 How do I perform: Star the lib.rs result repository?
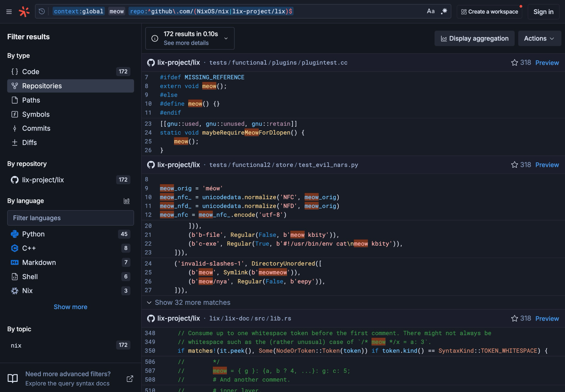tap(514, 318)
